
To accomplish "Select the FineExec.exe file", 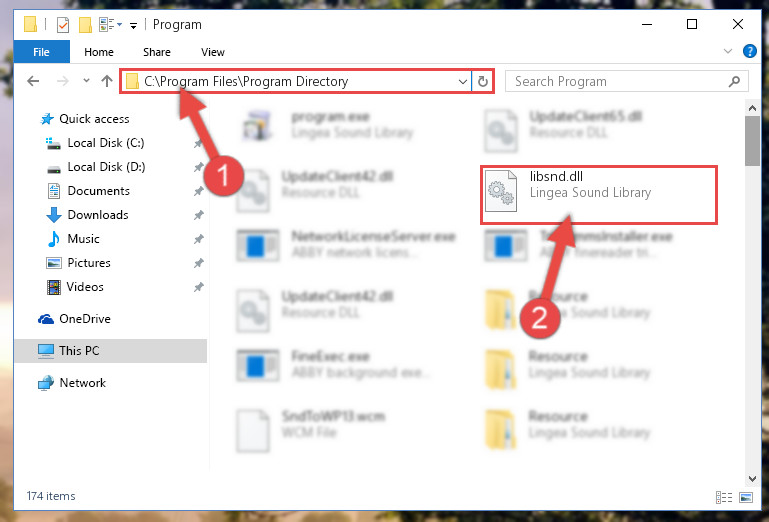I will [x=333, y=365].
